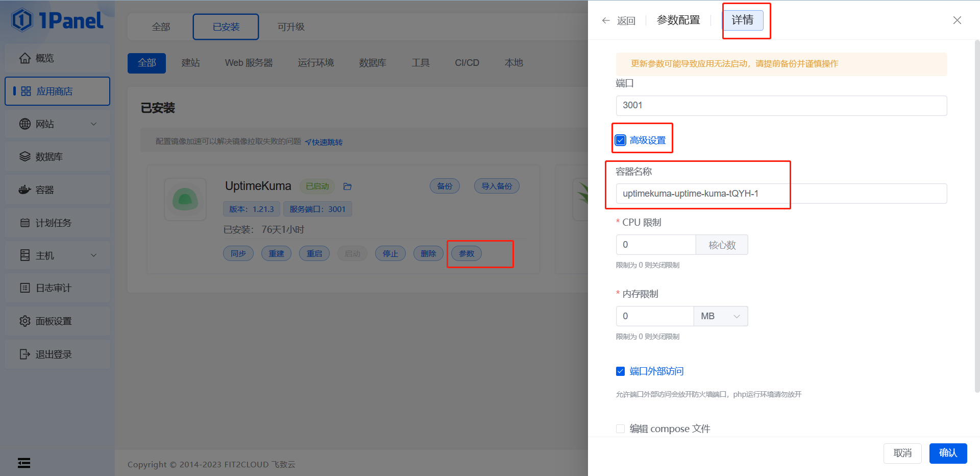980x476 pixels.
Task: Select the 运行环境 category
Action: pyautogui.click(x=316, y=63)
